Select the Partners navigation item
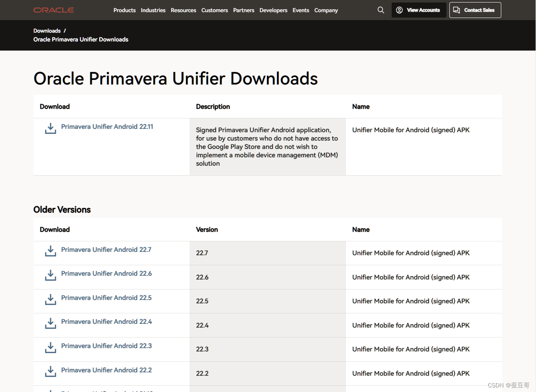 (244, 10)
